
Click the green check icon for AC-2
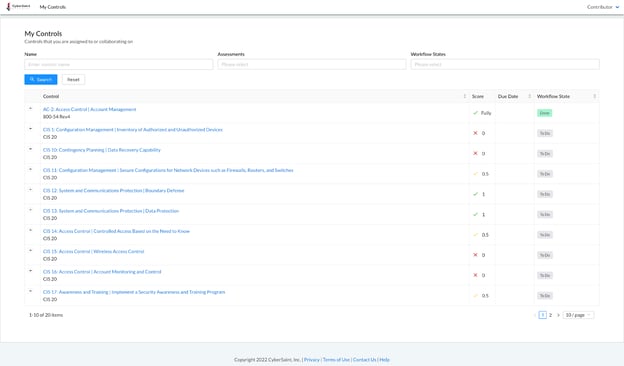475,113
